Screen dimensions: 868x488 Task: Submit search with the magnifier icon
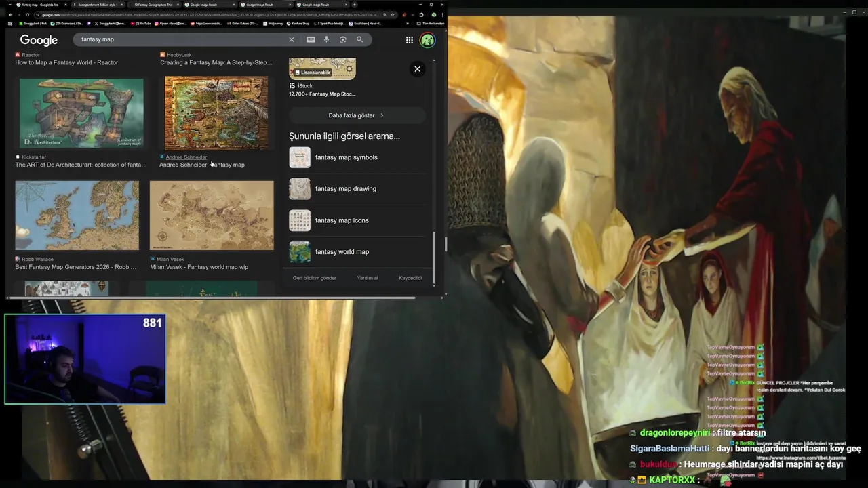click(359, 39)
